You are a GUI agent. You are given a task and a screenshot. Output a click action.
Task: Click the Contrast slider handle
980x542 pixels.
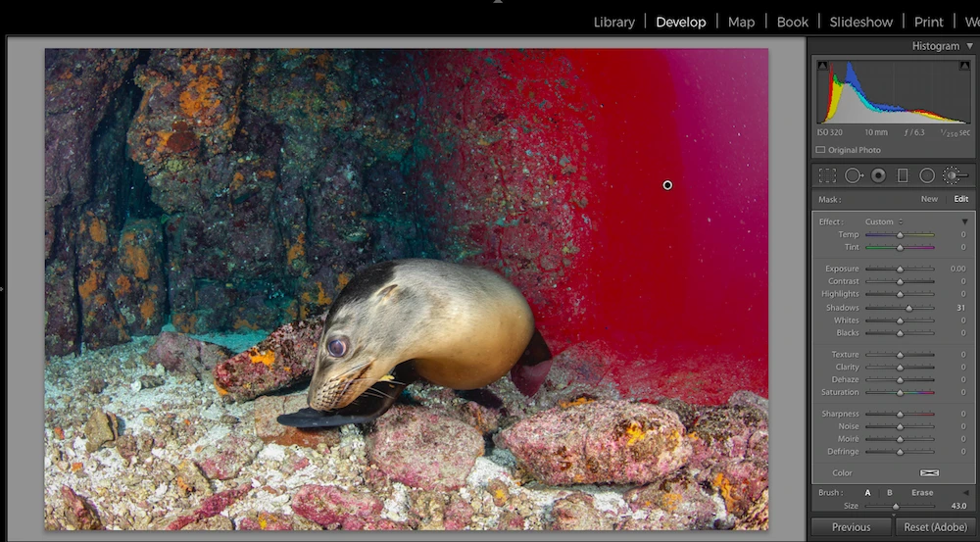pyautogui.click(x=900, y=281)
